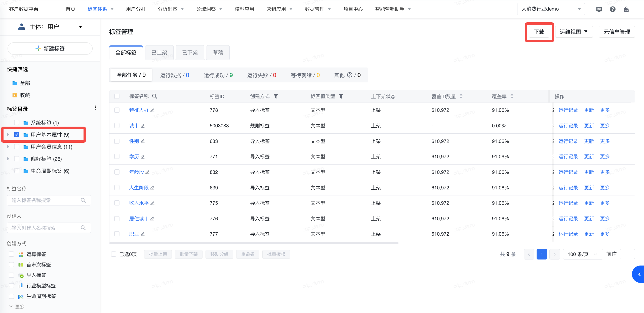
Task: Open the 运维视图 dropdown
Action: tap(574, 32)
